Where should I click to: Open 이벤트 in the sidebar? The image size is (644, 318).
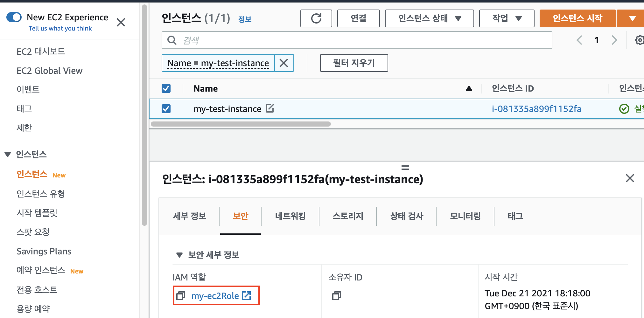[x=28, y=89]
